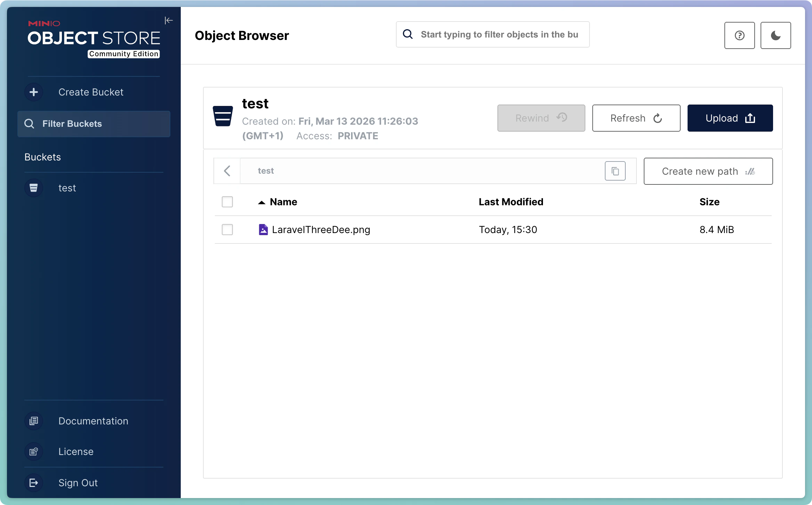Open the help icon in the top bar

coord(739,35)
